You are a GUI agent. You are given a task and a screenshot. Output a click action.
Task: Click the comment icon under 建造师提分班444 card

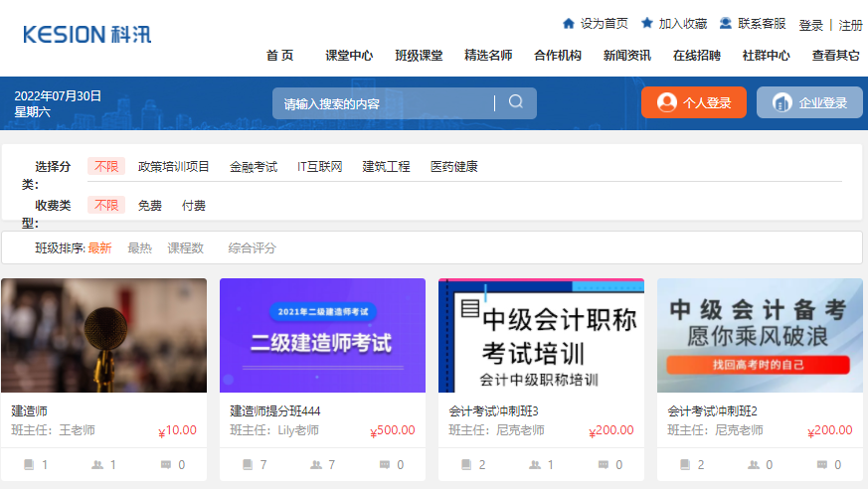tap(385, 464)
